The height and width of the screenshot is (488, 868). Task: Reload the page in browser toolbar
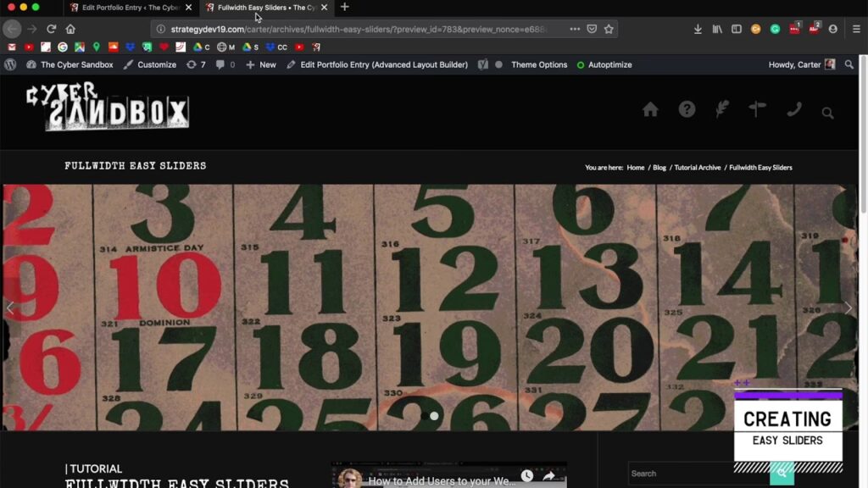[x=51, y=29]
